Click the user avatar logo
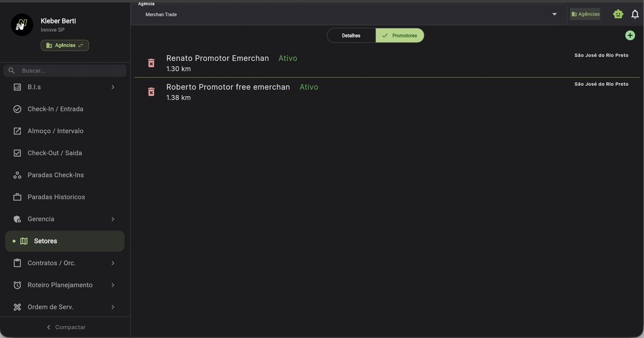644x338 pixels. pos(22,25)
